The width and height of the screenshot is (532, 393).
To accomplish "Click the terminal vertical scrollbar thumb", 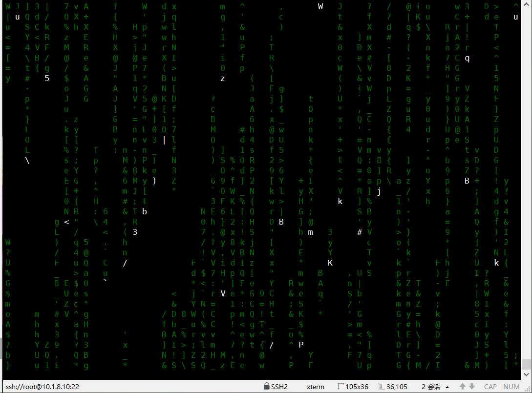I will tap(526, 364).
